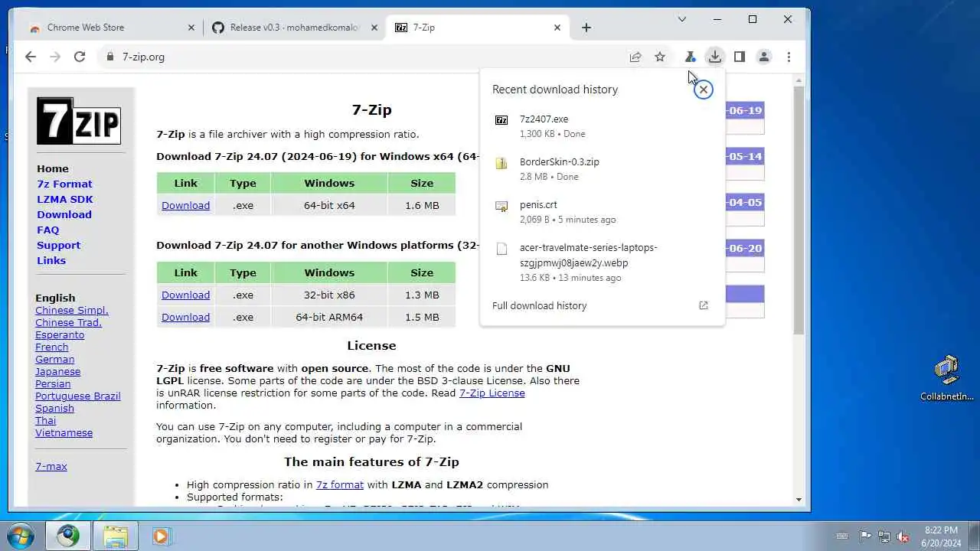Open the 7-max link
This screenshot has height=551, width=980.
51,466
